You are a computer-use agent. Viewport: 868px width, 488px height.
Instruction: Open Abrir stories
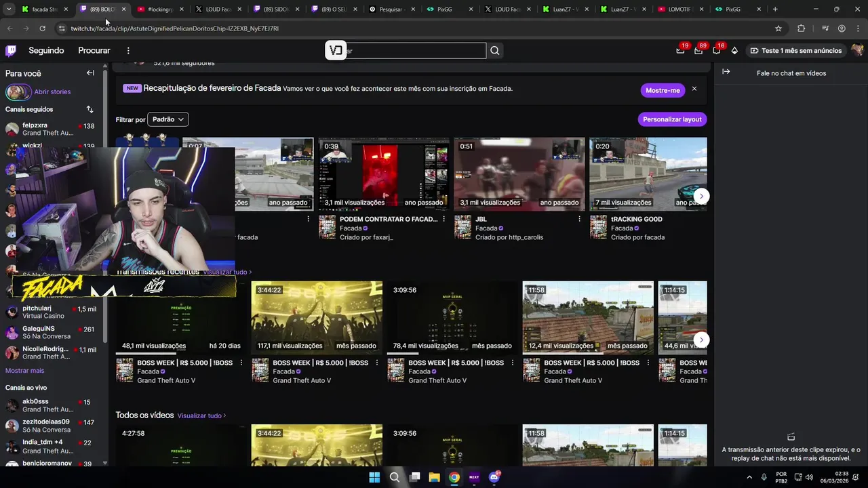(52, 91)
